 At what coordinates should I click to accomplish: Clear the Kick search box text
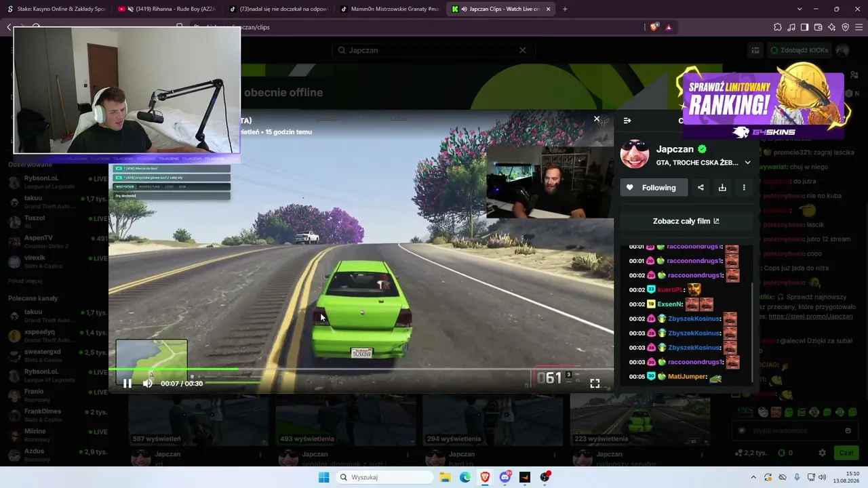coord(522,50)
